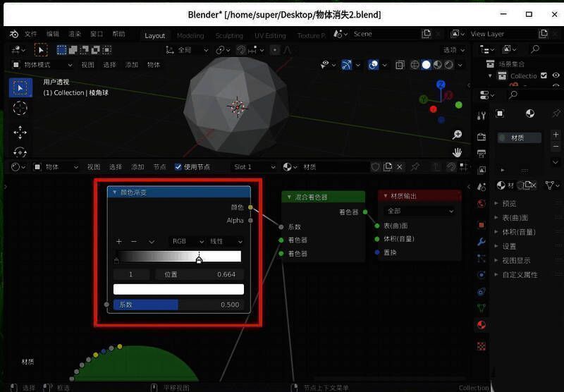564x392 pixels.
Task: Click the Z axis on navigation gizmo
Action: click(441, 85)
